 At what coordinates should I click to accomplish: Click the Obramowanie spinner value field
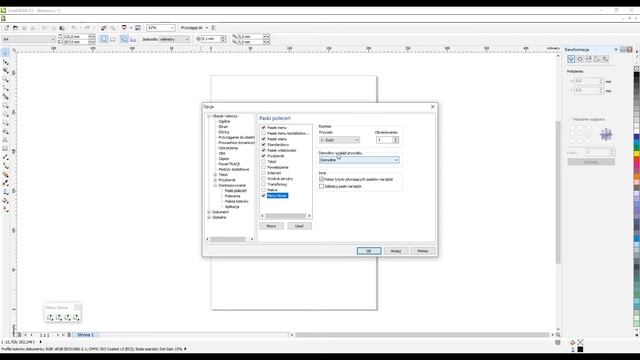[384, 140]
